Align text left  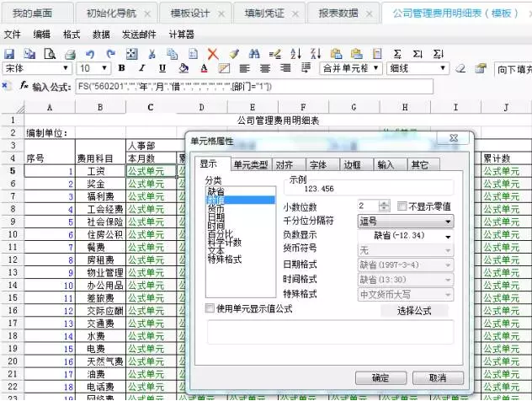[245, 68]
